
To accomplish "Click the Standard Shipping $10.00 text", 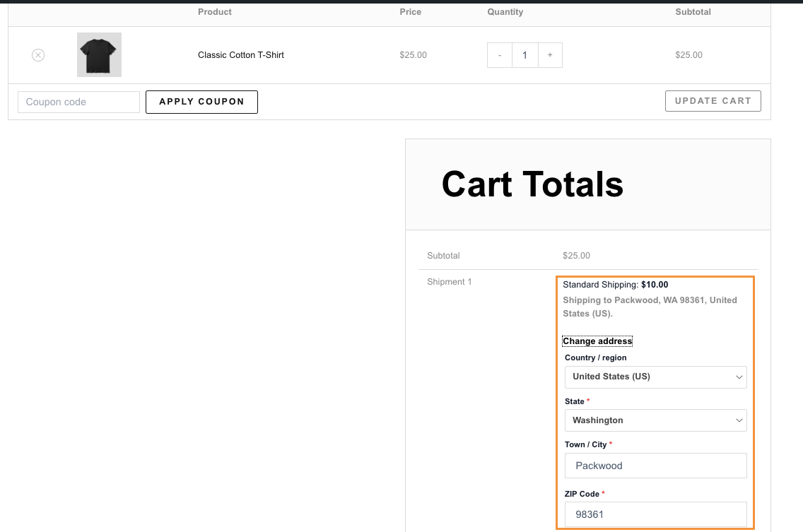I will point(615,285).
